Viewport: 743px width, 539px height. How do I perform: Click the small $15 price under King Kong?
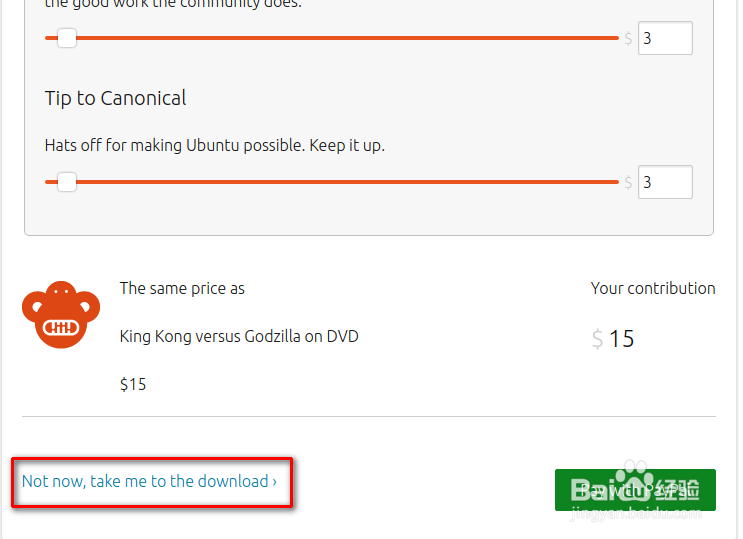133,384
